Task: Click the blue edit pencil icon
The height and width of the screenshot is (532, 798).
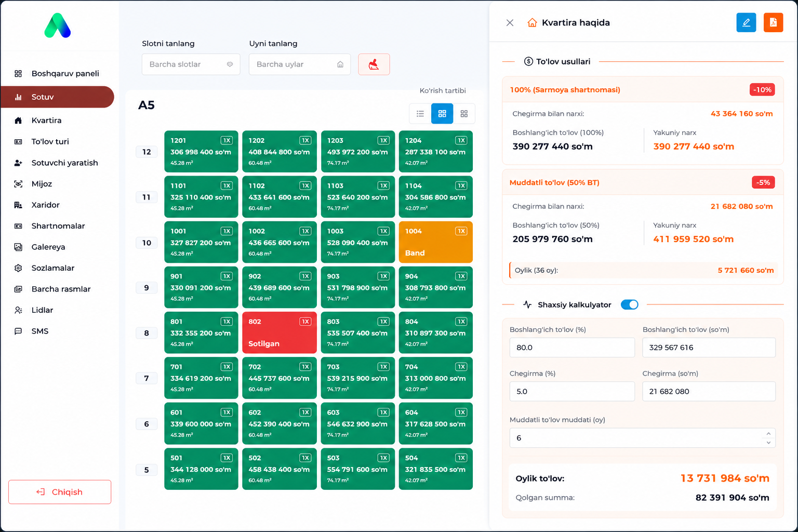Action: pyautogui.click(x=746, y=22)
